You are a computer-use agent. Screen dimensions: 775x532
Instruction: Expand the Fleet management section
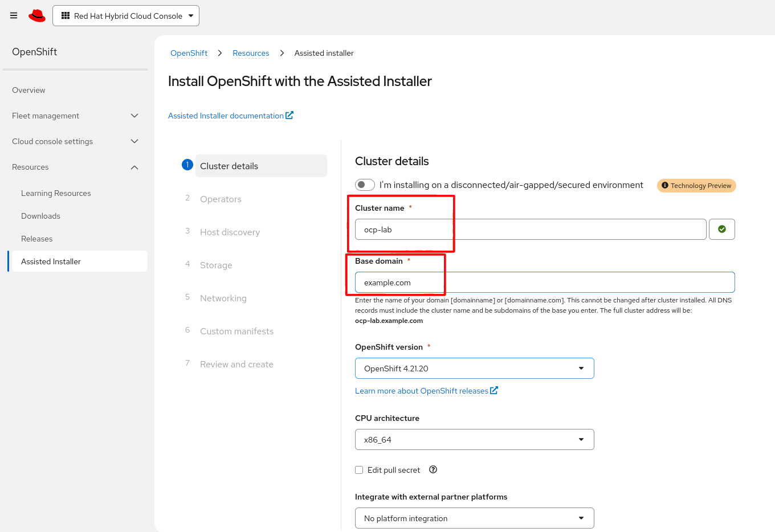pos(75,116)
